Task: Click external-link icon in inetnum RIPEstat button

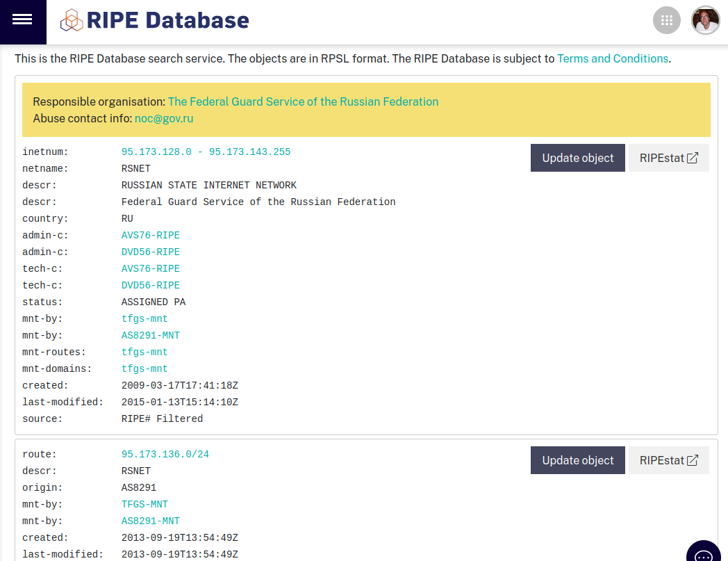Action: point(693,158)
